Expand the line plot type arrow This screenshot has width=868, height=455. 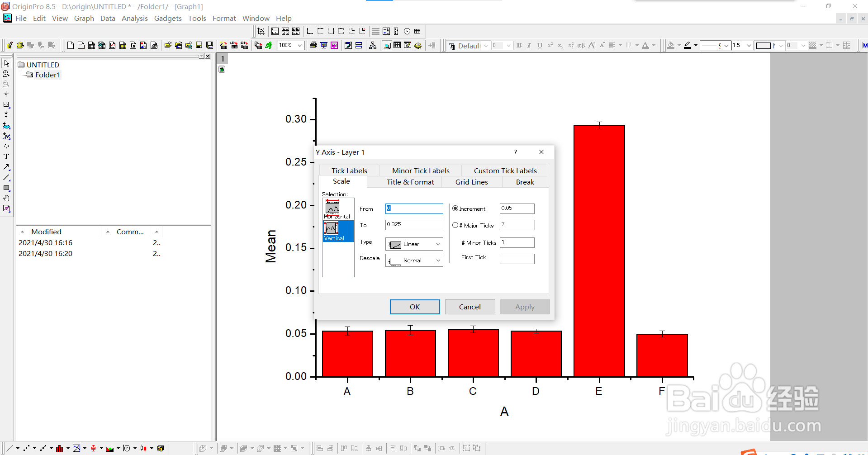coord(18,448)
